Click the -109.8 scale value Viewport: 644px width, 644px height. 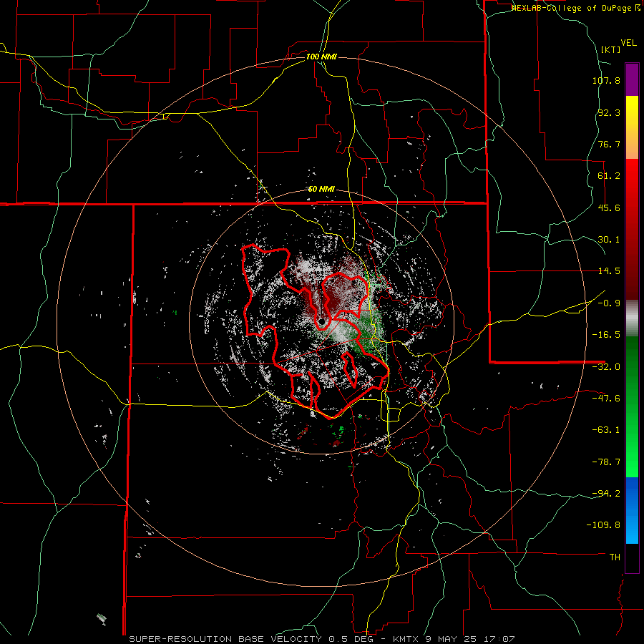pyautogui.click(x=604, y=525)
